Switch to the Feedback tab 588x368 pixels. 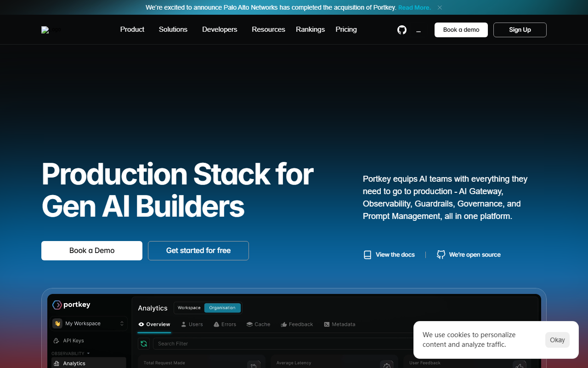click(297, 324)
